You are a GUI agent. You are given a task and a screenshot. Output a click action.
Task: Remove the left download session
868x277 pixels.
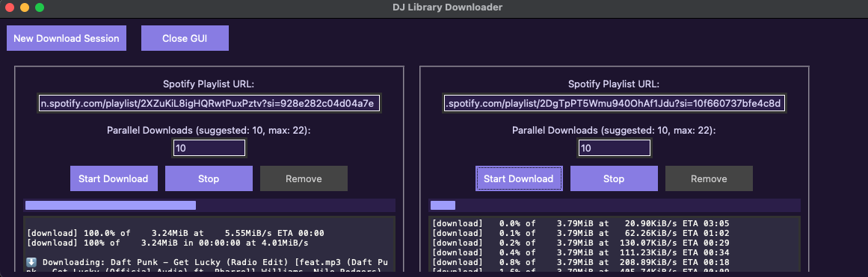(304, 178)
